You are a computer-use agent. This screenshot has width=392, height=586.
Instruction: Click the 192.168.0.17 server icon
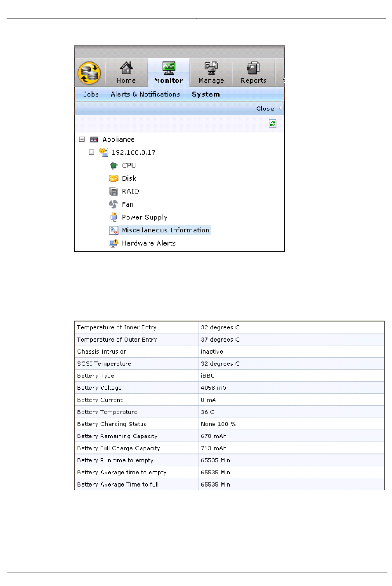104,152
